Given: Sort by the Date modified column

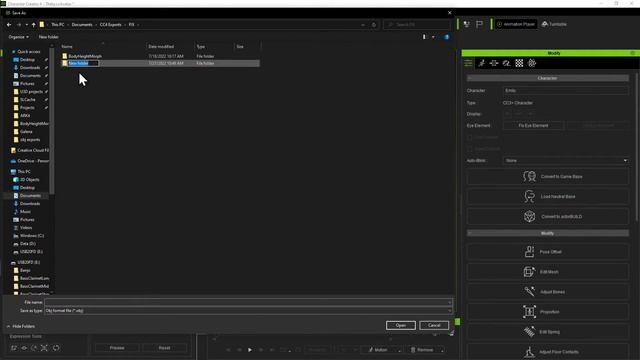Looking at the screenshot, I should coord(161,47).
